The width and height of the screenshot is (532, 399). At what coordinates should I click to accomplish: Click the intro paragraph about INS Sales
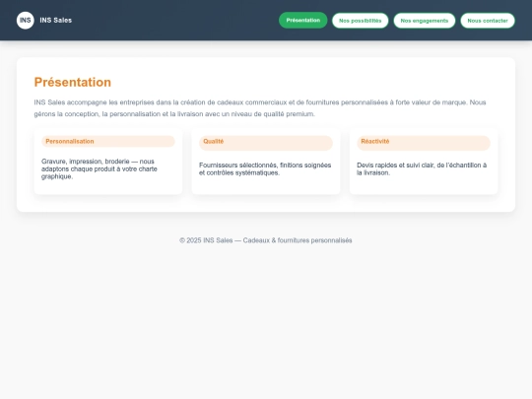click(260, 108)
